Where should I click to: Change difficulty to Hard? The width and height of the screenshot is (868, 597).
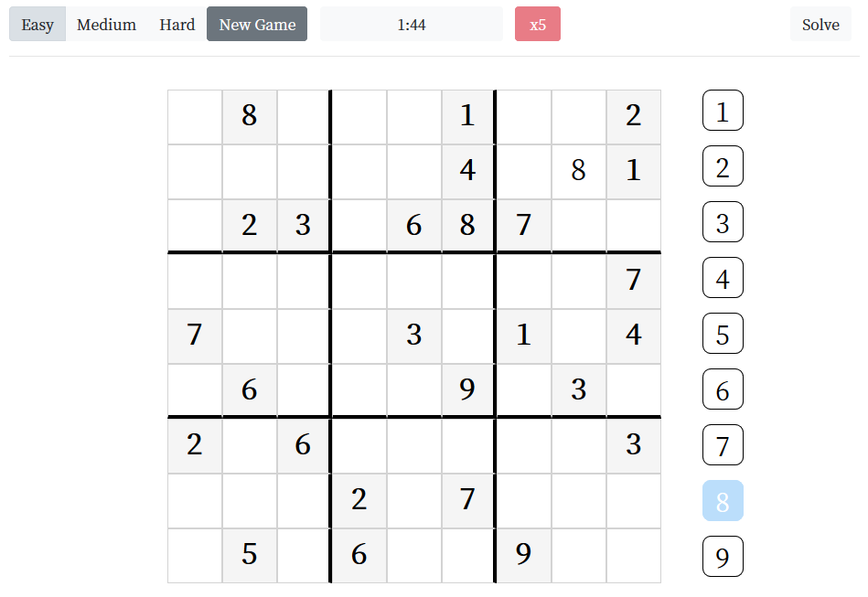click(x=177, y=25)
